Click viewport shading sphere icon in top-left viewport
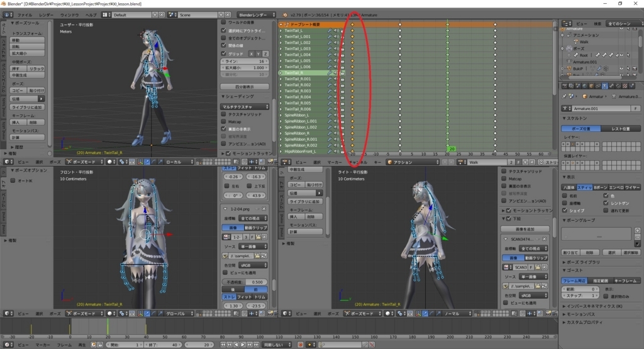 tap(111, 162)
